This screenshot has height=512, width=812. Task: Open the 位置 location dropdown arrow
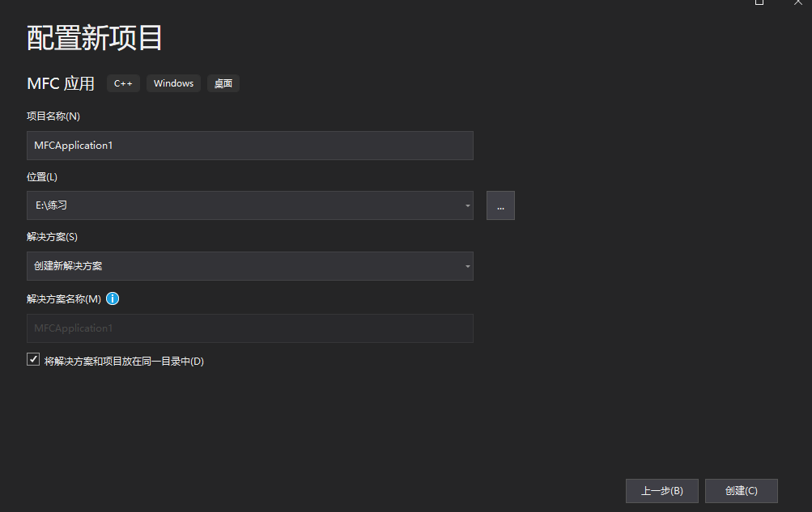tap(467, 205)
